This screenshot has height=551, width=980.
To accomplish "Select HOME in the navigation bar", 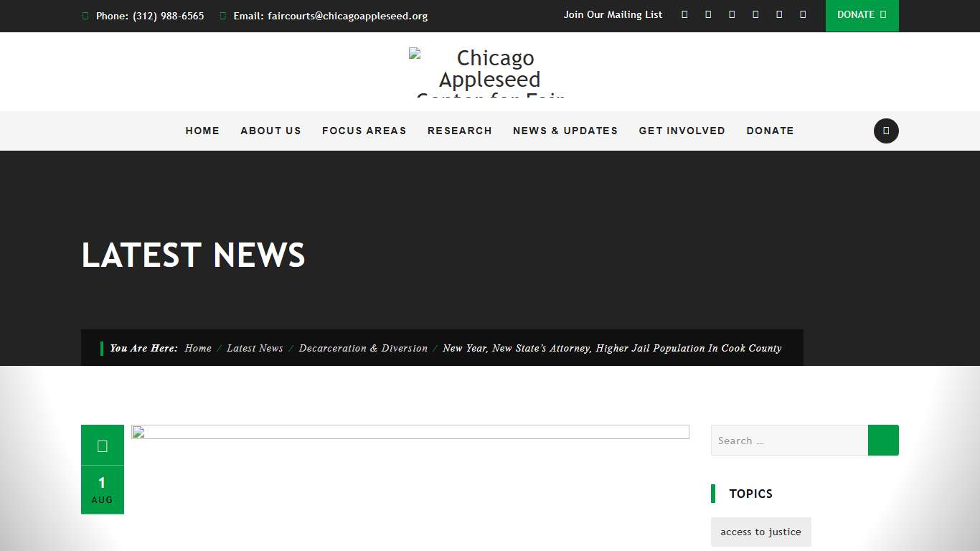I will pyautogui.click(x=202, y=131).
